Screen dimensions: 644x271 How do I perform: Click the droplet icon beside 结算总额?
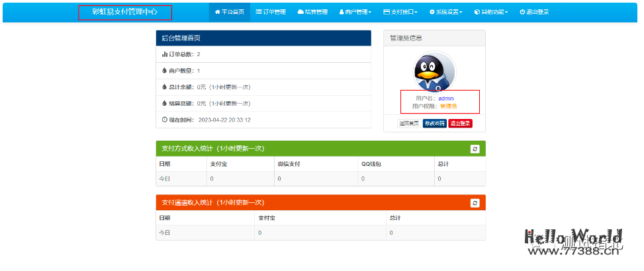(x=165, y=103)
